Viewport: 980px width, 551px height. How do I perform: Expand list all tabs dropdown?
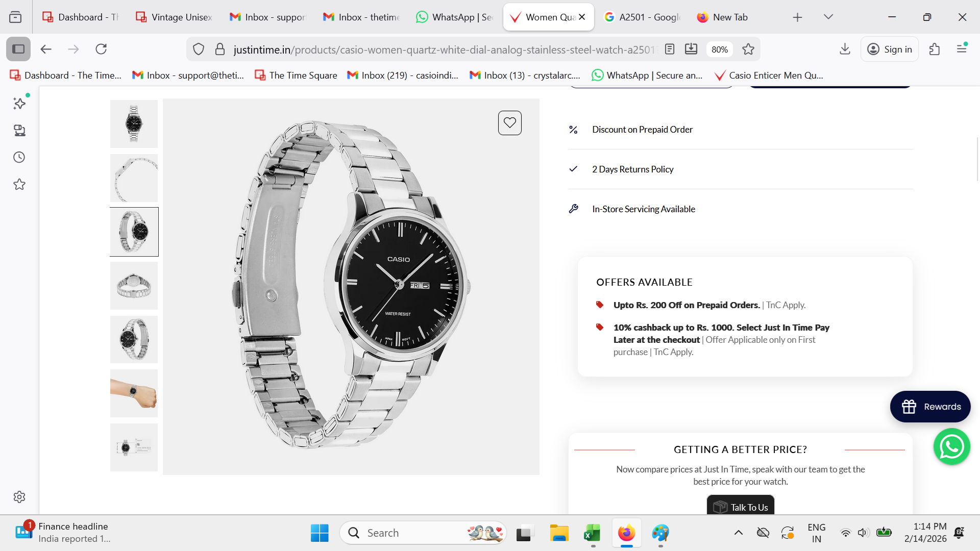(x=828, y=17)
